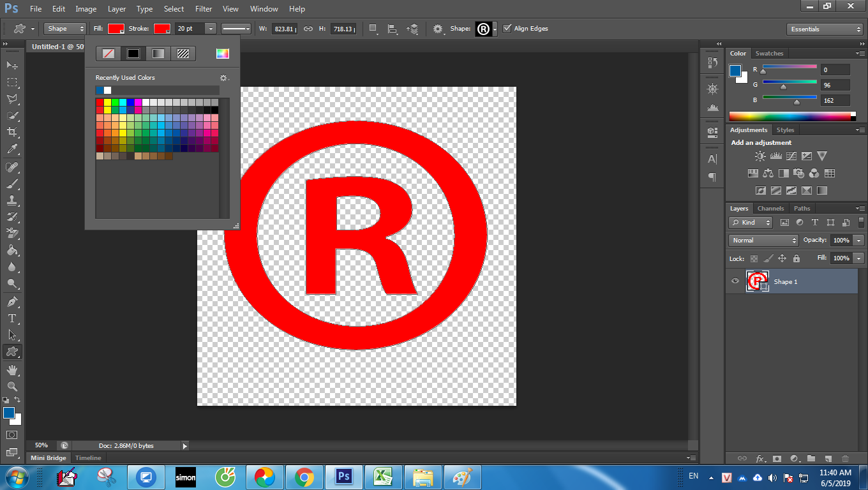Toggle lock position for layer
Viewport: 868px width, 490px height.
tap(782, 258)
